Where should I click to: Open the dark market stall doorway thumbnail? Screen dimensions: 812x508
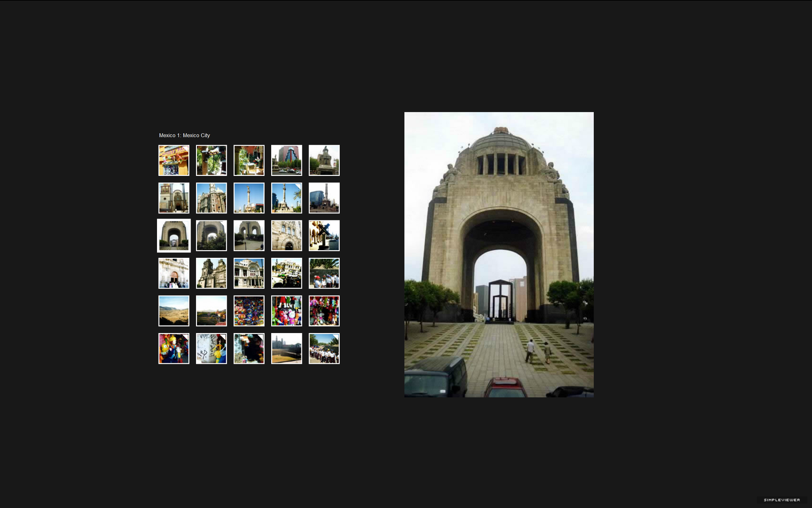pyautogui.click(x=249, y=348)
